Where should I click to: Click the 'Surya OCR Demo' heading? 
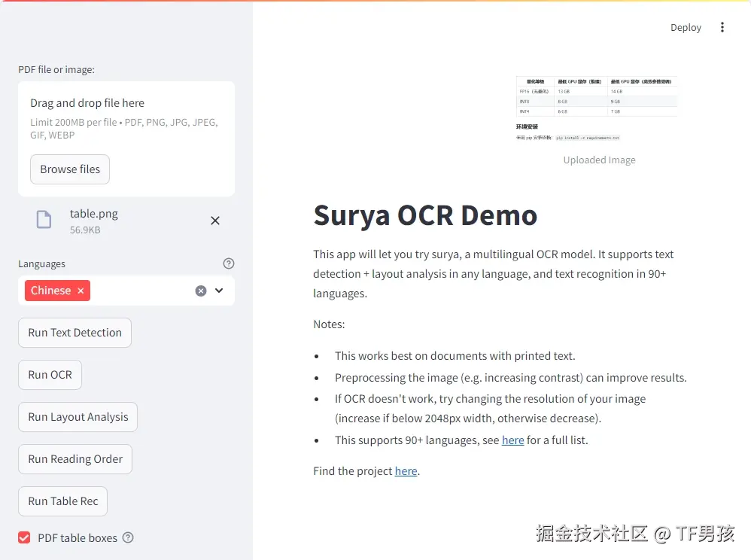[425, 215]
